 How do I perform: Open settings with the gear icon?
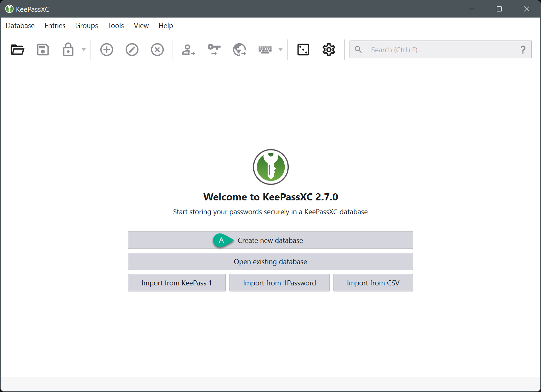pos(329,50)
